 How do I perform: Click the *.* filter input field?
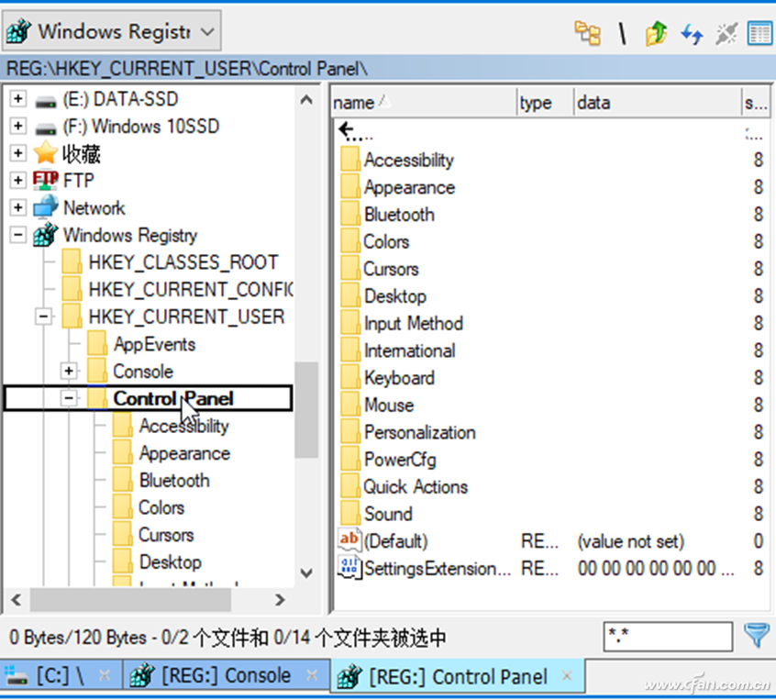point(668,636)
